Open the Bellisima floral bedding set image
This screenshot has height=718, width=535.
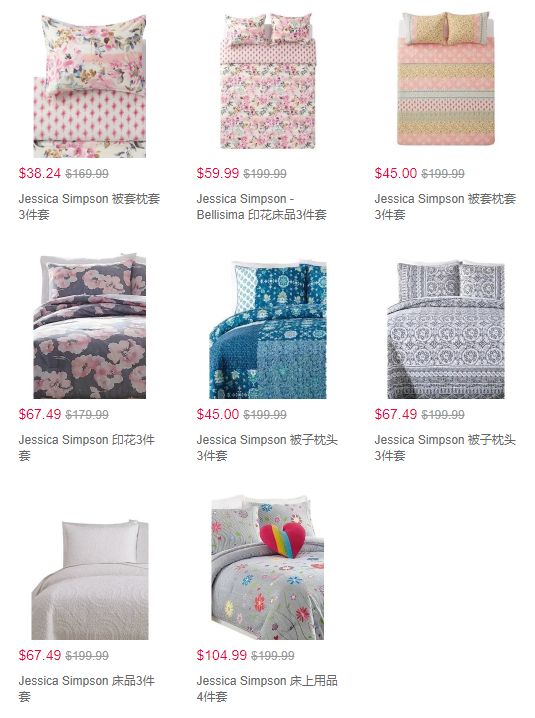(268, 81)
